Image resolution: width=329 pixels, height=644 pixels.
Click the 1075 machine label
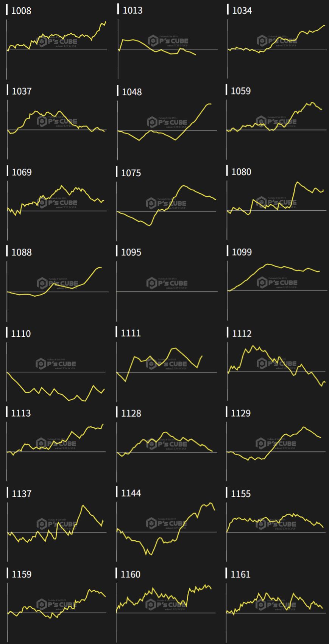[x=131, y=173]
